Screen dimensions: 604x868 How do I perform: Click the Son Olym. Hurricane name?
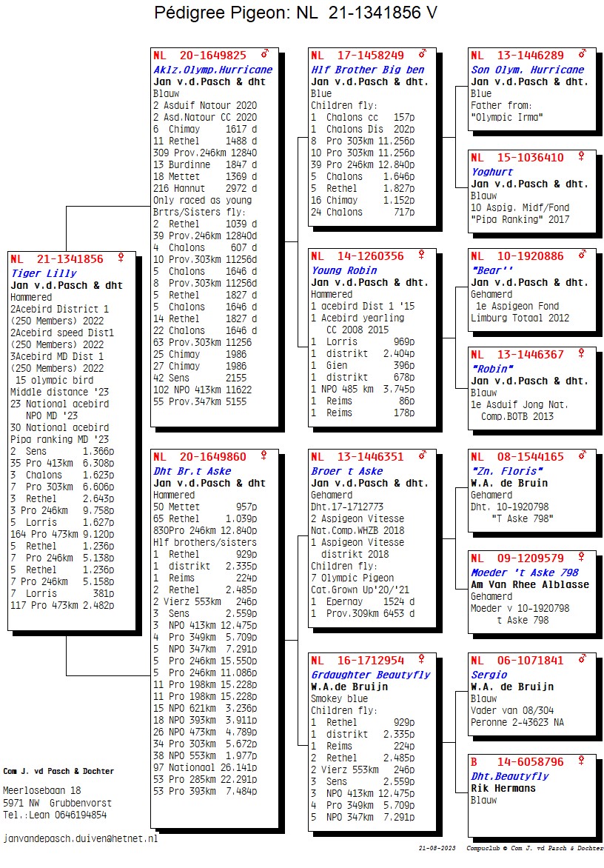tap(527, 70)
